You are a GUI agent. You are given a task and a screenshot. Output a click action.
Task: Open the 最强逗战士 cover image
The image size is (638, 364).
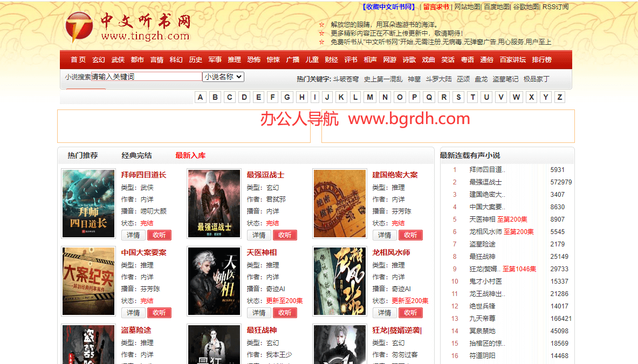tap(214, 203)
